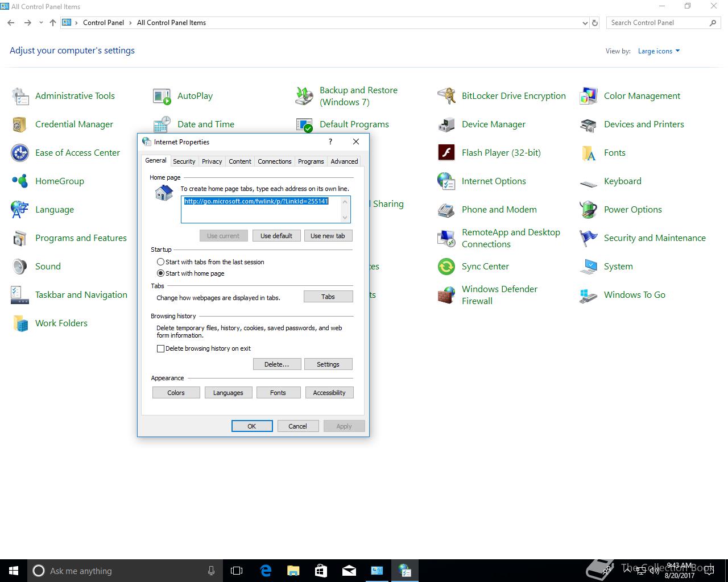This screenshot has width=728, height=582.
Task: Open RemoteApp and Desktop Connections icon
Action: pos(446,238)
